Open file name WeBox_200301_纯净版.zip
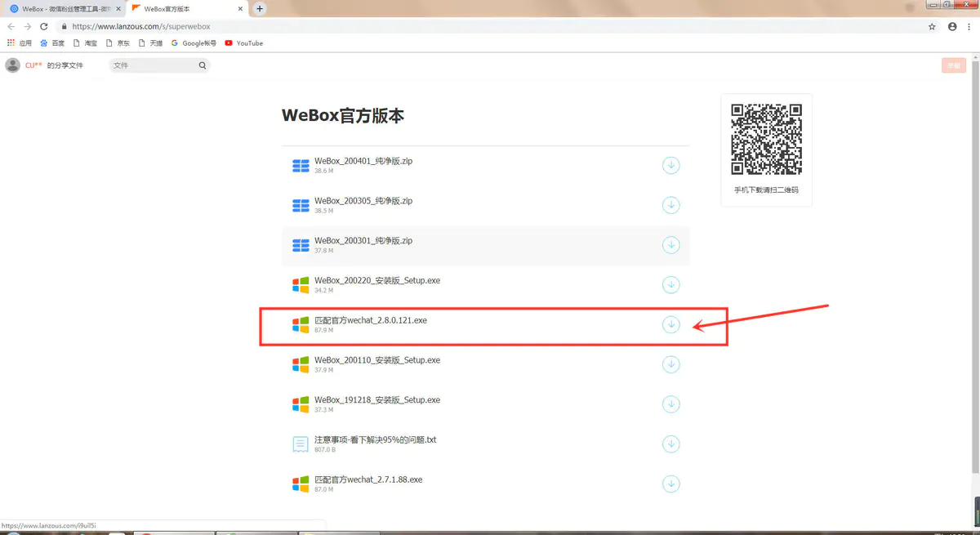Viewport: 980px width, 535px height. (363, 241)
